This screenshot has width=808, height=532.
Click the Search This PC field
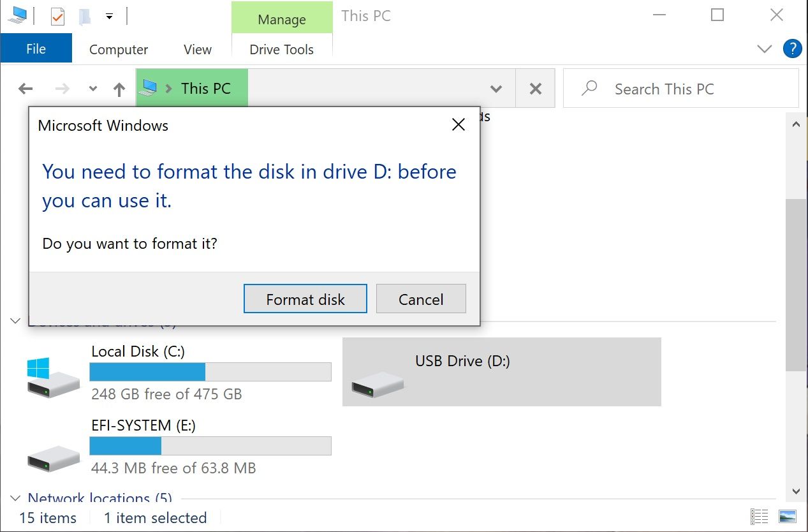[681, 88]
